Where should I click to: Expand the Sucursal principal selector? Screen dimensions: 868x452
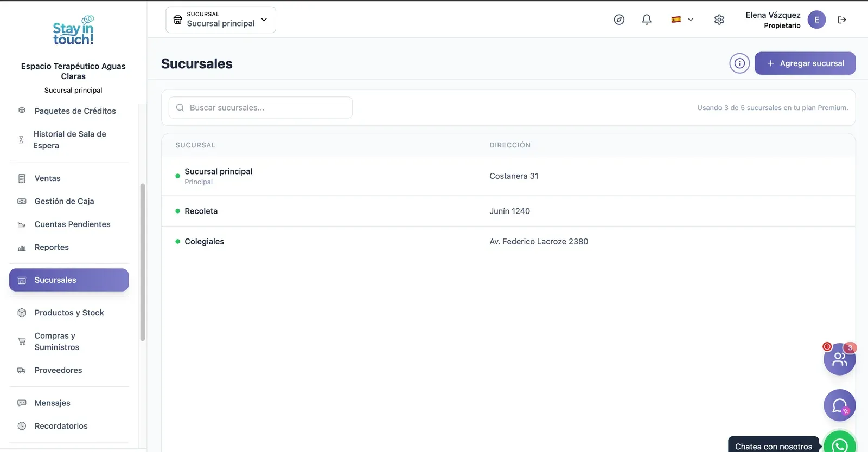coord(221,20)
